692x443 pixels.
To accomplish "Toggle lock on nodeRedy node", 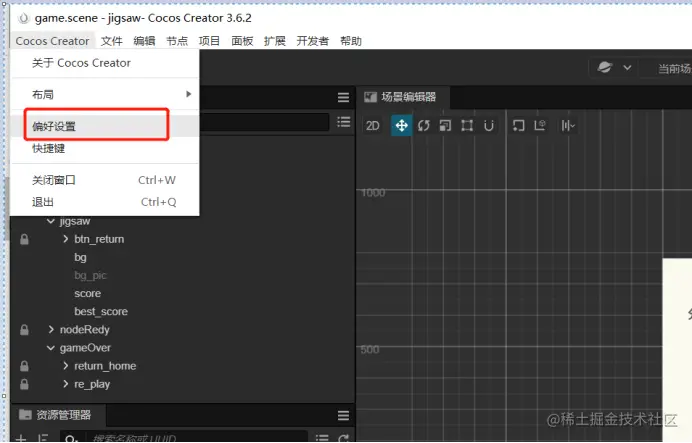I will coord(24,330).
